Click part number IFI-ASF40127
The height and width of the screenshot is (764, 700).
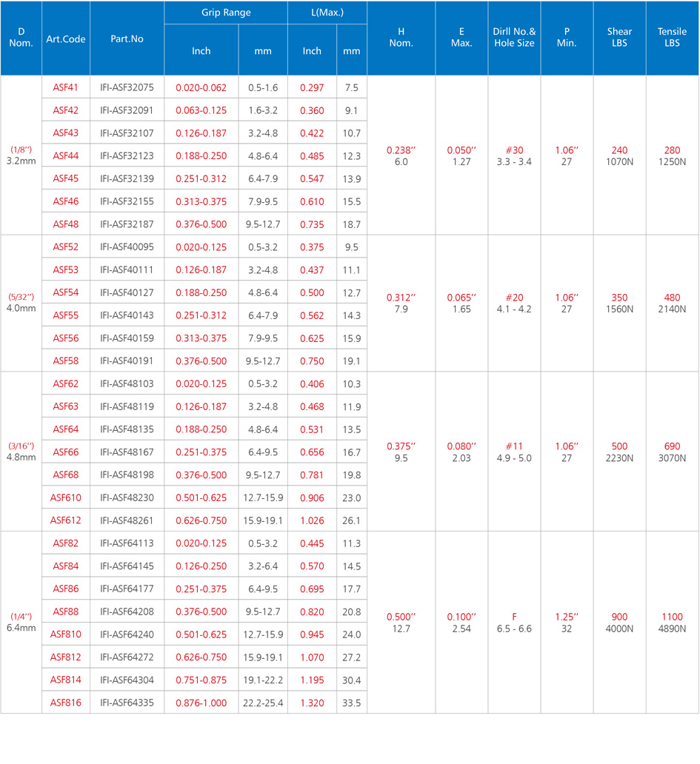(x=127, y=292)
